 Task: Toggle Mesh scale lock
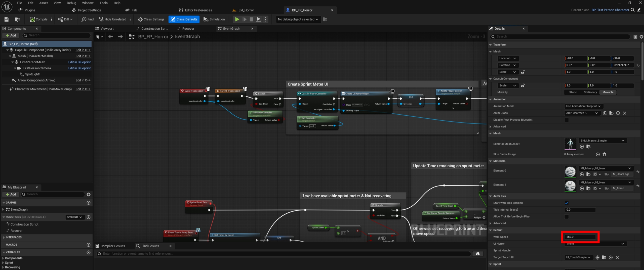pos(523,72)
